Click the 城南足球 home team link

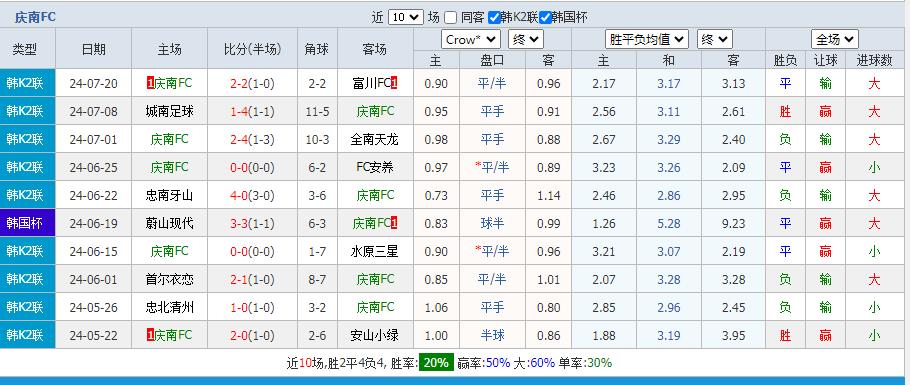[x=169, y=111]
